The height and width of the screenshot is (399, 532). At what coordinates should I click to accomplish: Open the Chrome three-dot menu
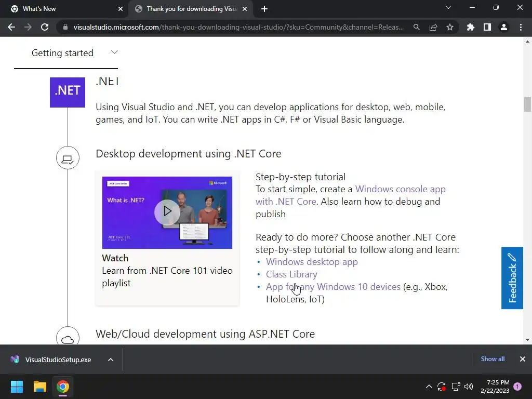coord(521,27)
